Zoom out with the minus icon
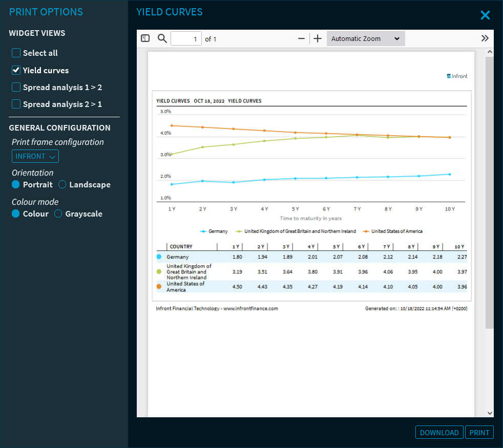 click(301, 38)
